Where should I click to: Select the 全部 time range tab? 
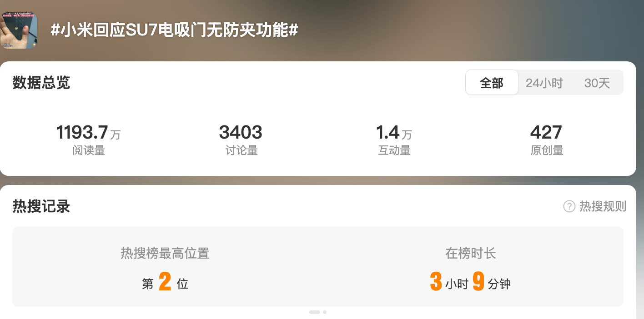[x=492, y=83]
